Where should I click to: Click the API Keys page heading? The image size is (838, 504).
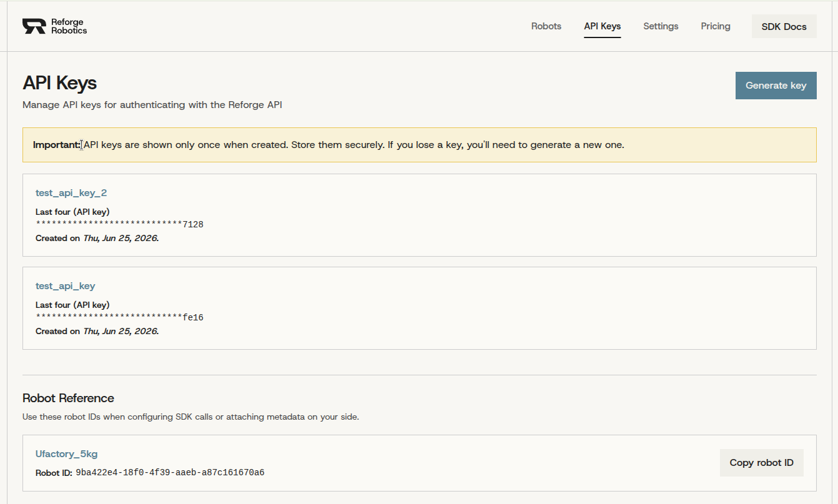point(60,82)
